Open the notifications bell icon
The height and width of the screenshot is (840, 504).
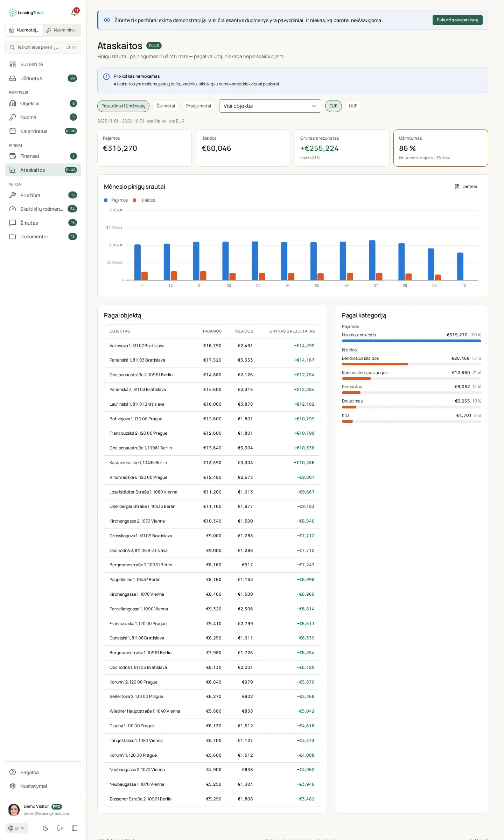[x=74, y=13]
